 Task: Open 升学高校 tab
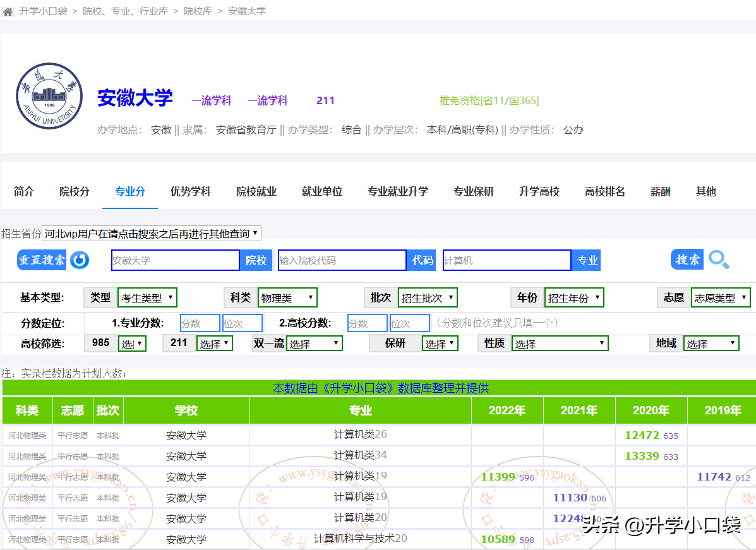coord(539,191)
